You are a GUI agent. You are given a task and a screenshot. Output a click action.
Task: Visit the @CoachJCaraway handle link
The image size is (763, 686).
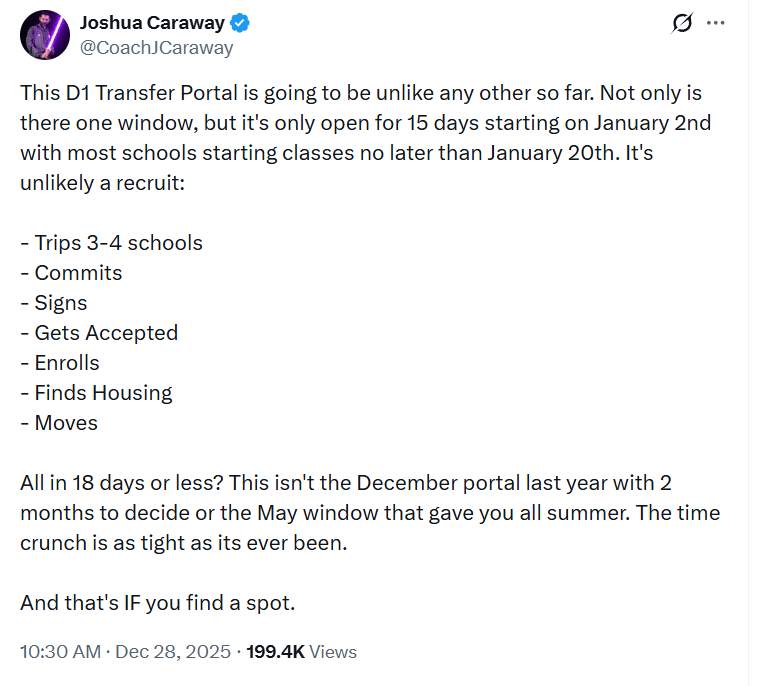(x=155, y=47)
